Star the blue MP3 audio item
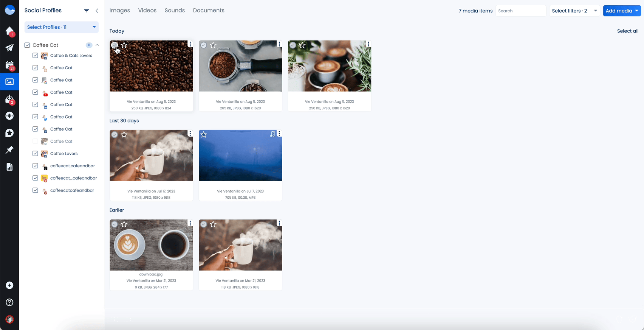 (x=204, y=134)
